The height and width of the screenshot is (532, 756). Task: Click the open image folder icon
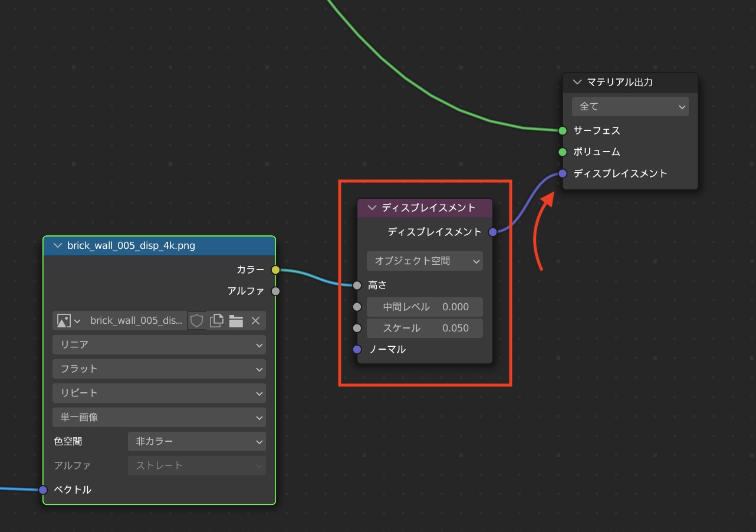pos(236,321)
